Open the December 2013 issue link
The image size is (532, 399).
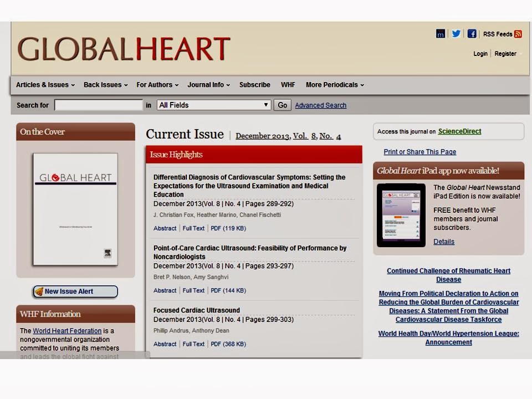tap(288, 136)
